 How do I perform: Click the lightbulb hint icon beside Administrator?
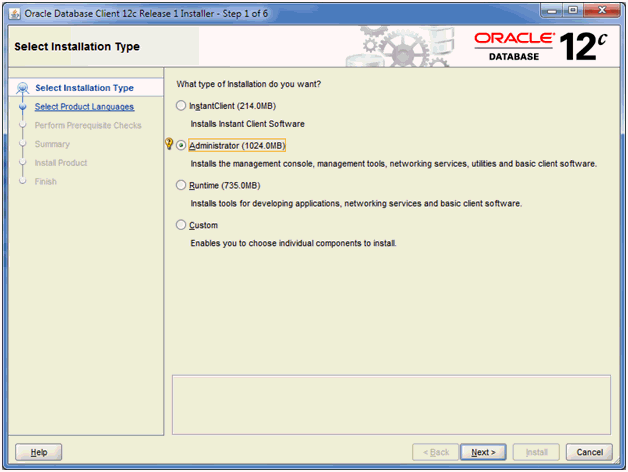(x=169, y=143)
